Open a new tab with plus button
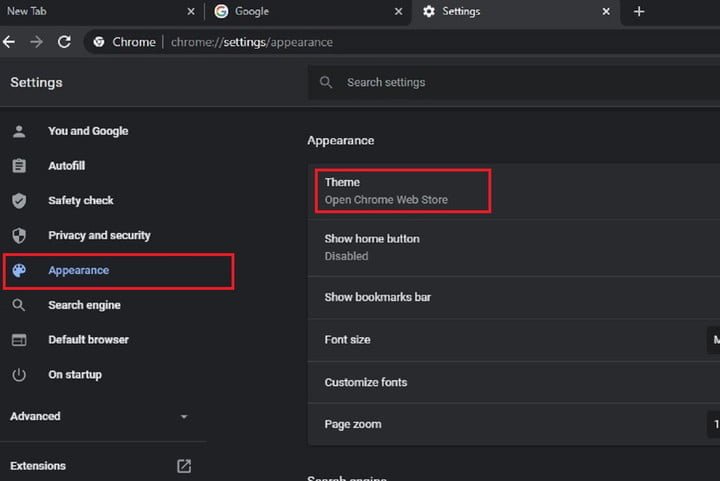Viewport: 720px width, 481px height. (x=639, y=12)
